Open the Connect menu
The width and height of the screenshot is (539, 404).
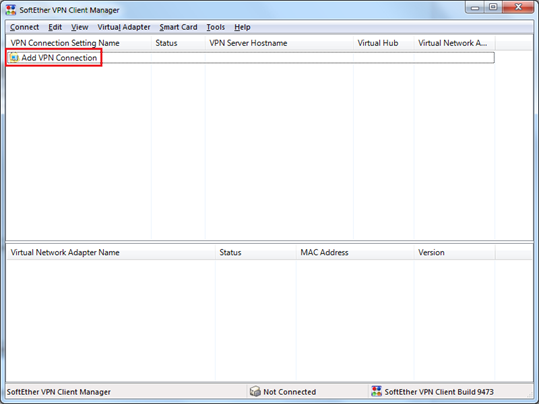[24, 27]
